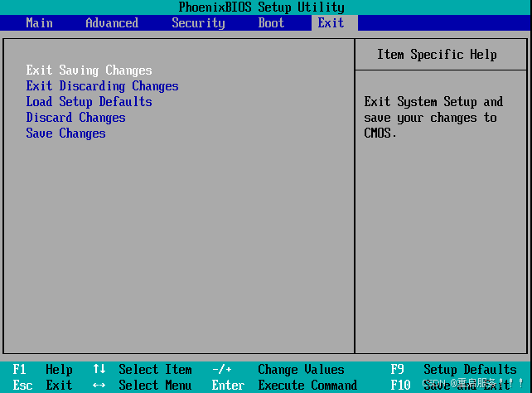Click the help text about CMOS
The height and width of the screenshot is (393, 532).
[x=433, y=118]
